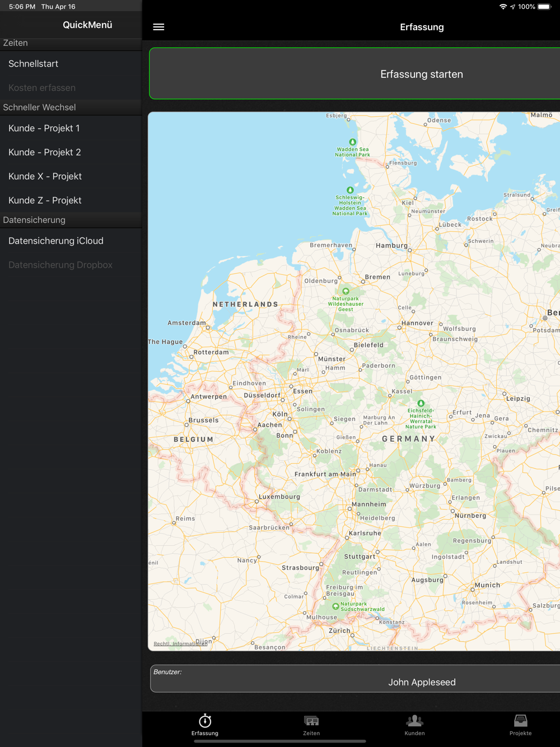560x747 pixels.
Task: Open the hamburger menu icon
Action: 158,27
